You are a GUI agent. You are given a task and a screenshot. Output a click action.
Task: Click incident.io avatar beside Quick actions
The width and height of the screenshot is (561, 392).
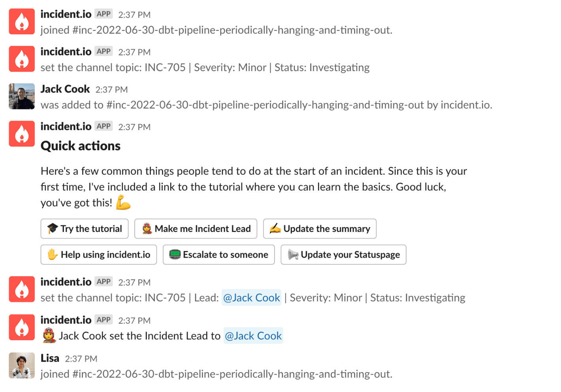22,134
